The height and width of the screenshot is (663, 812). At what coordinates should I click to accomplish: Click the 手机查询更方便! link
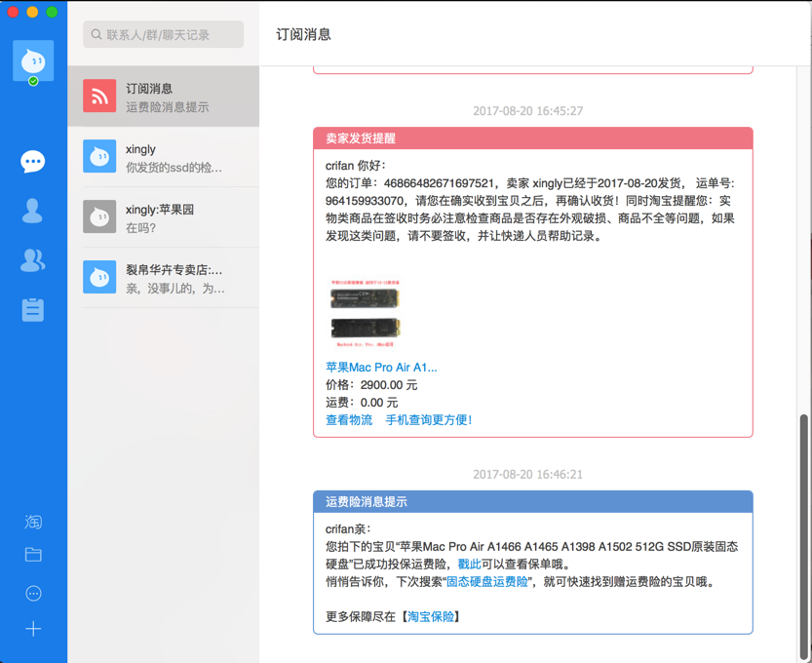pyautogui.click(x=429, y=420)
